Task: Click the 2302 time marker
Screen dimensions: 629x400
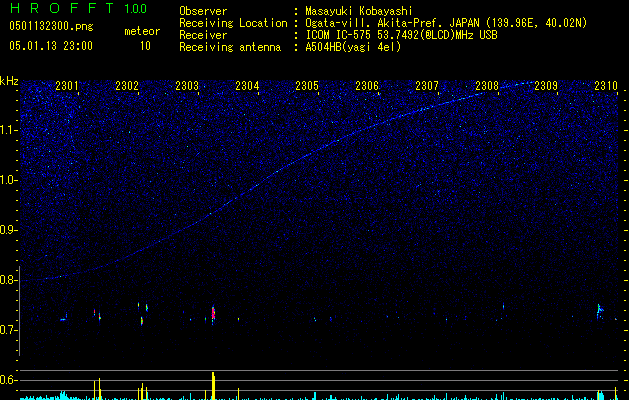Action: coord(127,86)
